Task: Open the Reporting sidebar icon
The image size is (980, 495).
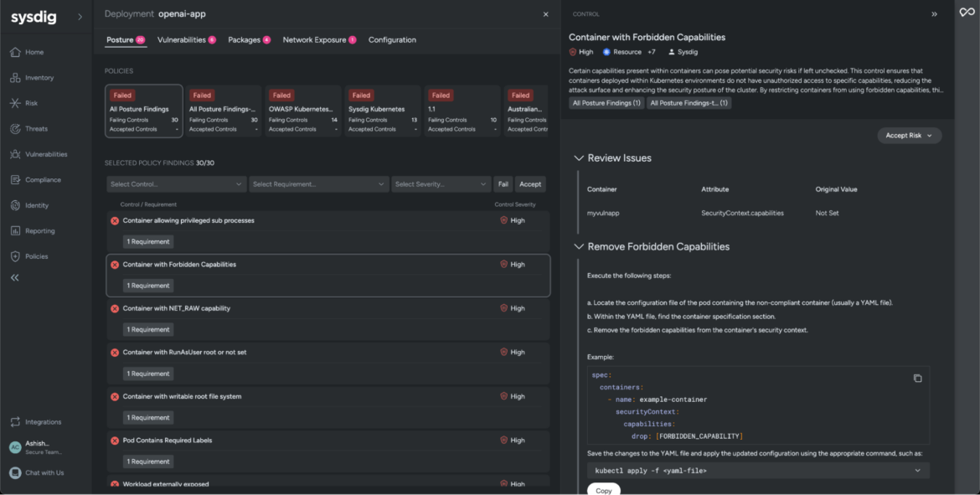Action: (16, 230)
